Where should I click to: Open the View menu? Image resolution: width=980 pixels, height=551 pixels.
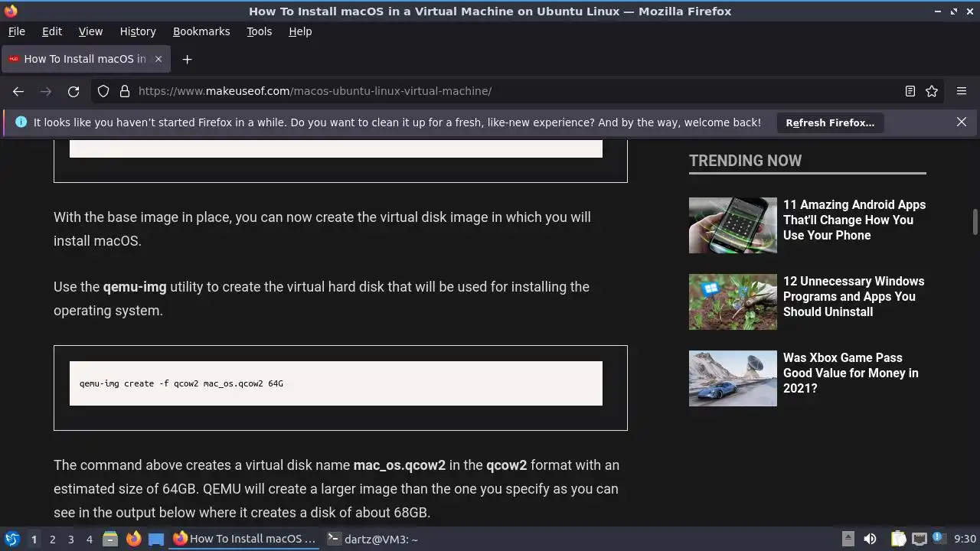[90, 31]
